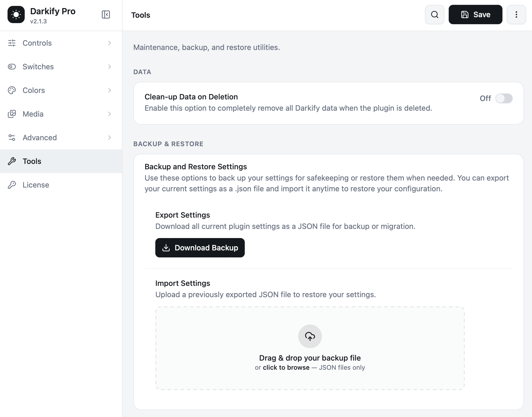This screenshot has height=417, width=532.
Task: Click the Colors menu label
Action: coord(34,90)
